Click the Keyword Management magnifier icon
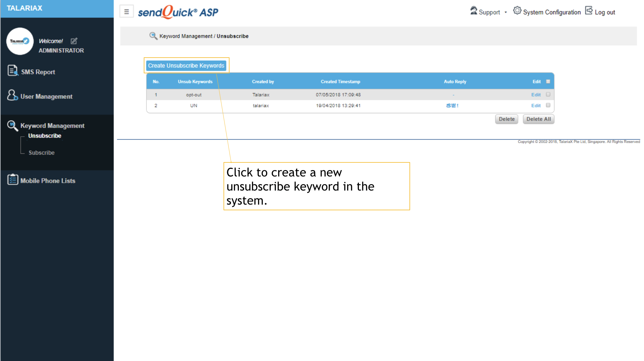Viewport: 644px width, 361px height. pos(12,126)
